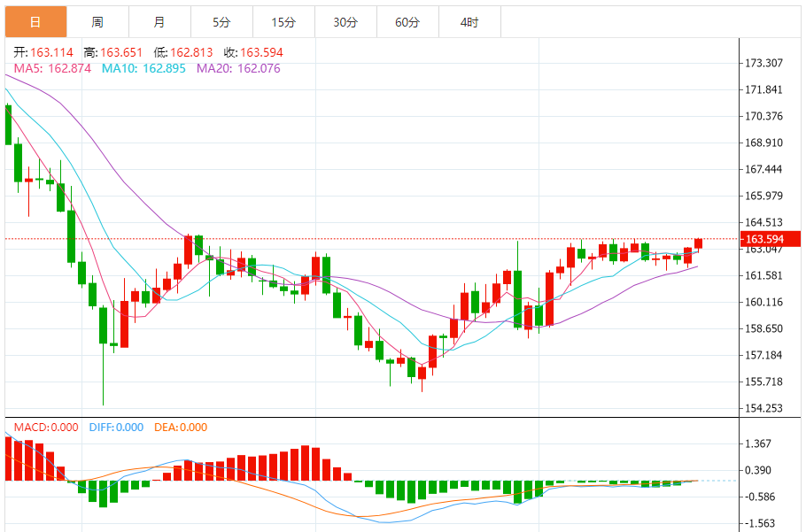The height and width of the screenshot is (532, 806).
Task: Switch to the 4时 interval tab
Action: 469,22
